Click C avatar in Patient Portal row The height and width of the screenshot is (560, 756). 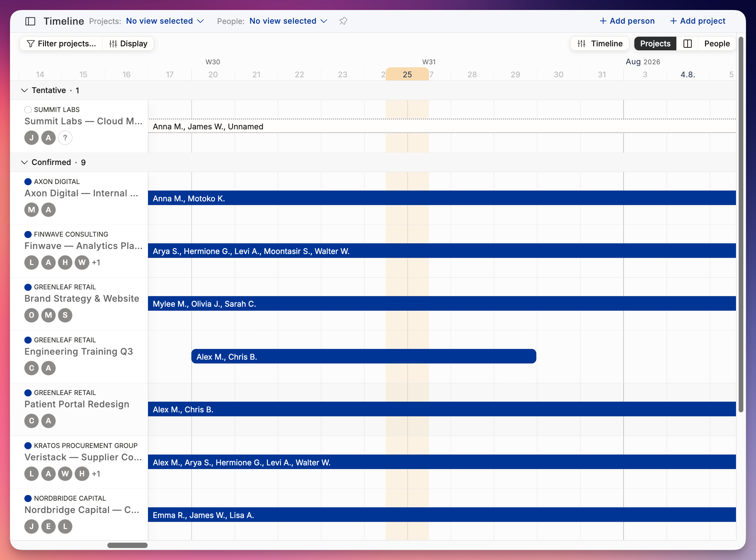tap(32, 421)
